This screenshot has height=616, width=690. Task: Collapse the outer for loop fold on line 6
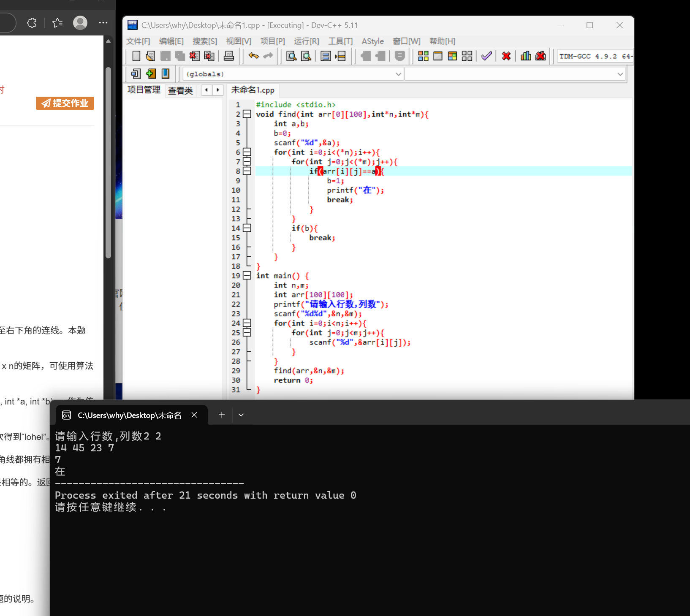247,152
